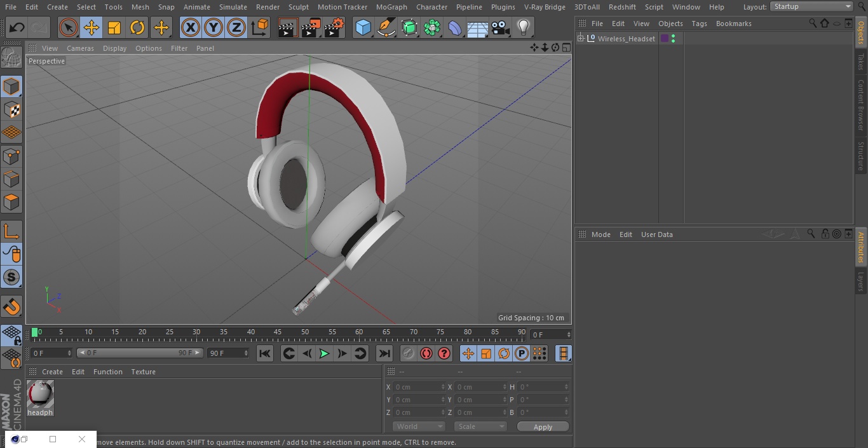Image resolution: width=868 pixels, height=448 pixels.
Task: Activate the Rotate tool
Action: [137, 27]
